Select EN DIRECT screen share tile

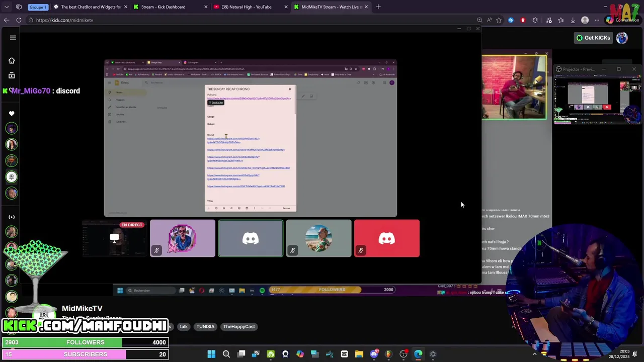pyautogui.click(x=115, y=238)
